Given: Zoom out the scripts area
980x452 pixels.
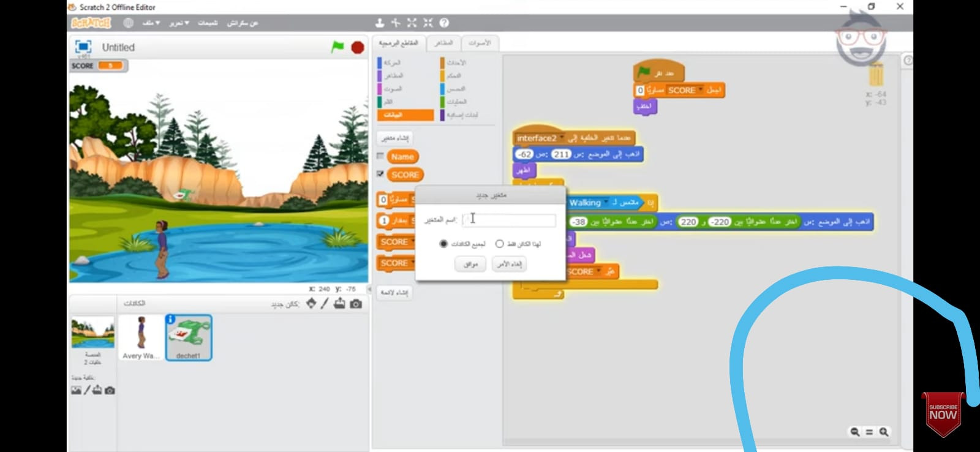Looking at the screenshot, I should [855, 432].
